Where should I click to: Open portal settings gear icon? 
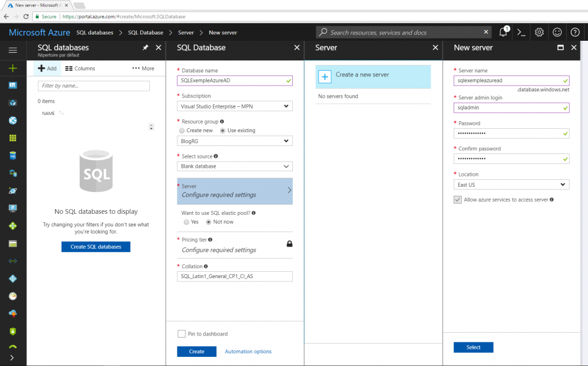539,32
